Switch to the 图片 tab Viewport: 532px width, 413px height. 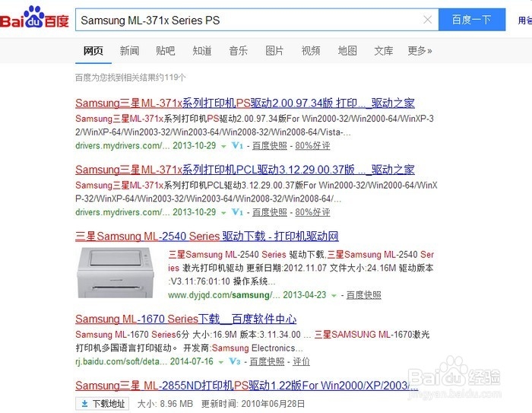tap(274, 51)
